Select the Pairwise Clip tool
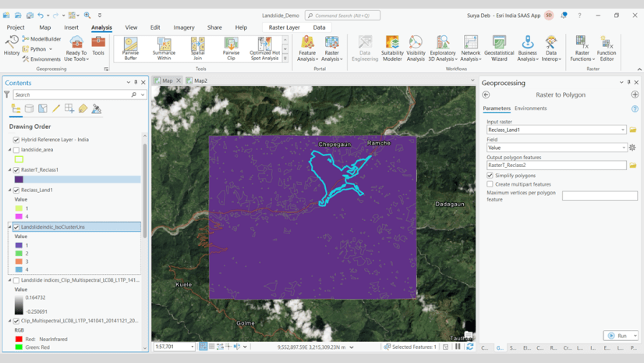This screenshot has width=644, height=363. (x=232, y=49)
